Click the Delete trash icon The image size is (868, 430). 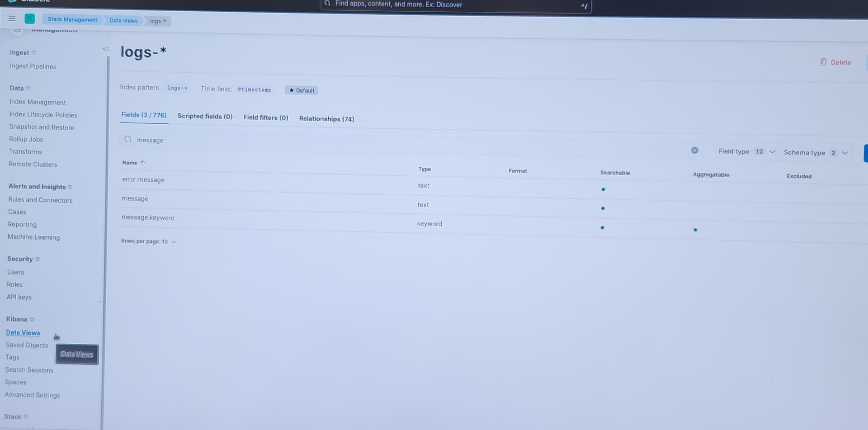pyautogui.click(x=823, y=62)
